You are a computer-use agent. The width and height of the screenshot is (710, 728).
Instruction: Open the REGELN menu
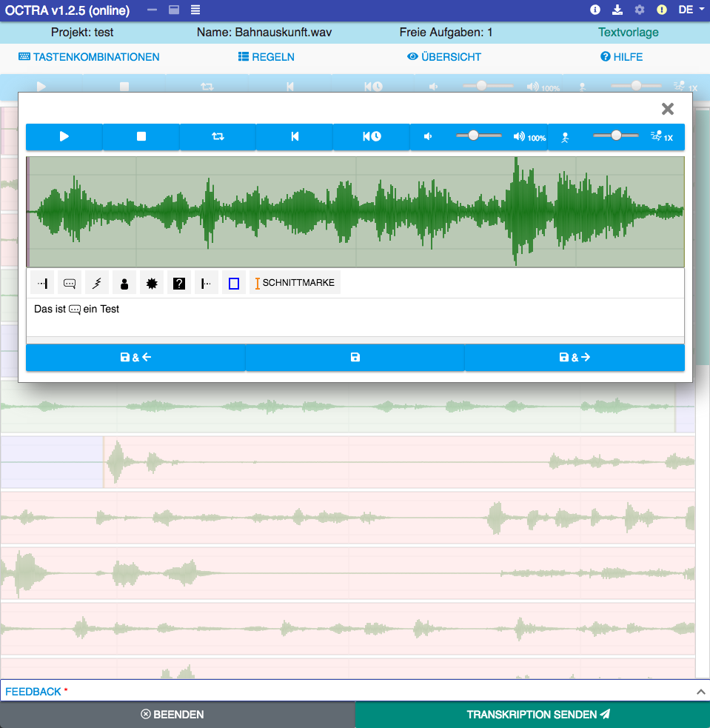(x=267, y=57)
